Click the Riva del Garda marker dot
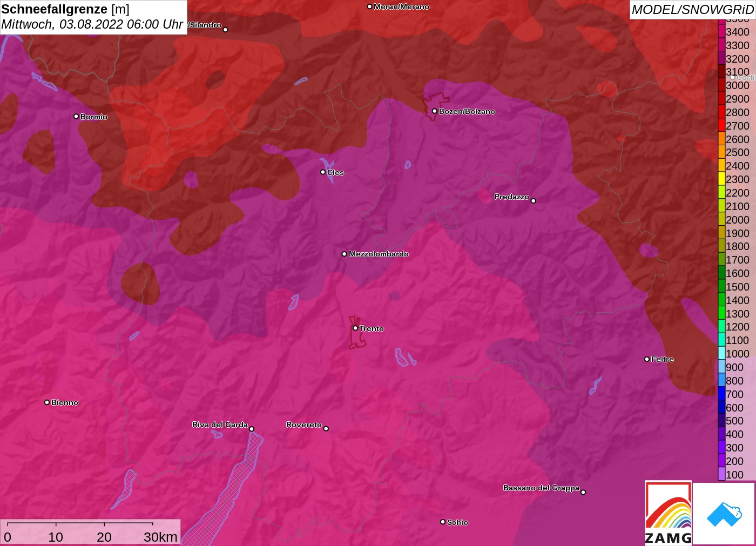The height and width of the screenshot is (546, 756). (x=252, y=429)
